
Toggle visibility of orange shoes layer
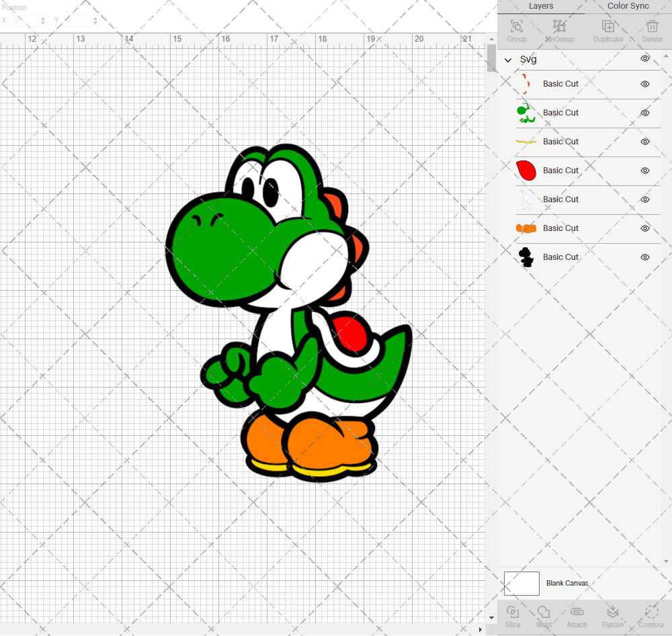(x=645, y=228)
